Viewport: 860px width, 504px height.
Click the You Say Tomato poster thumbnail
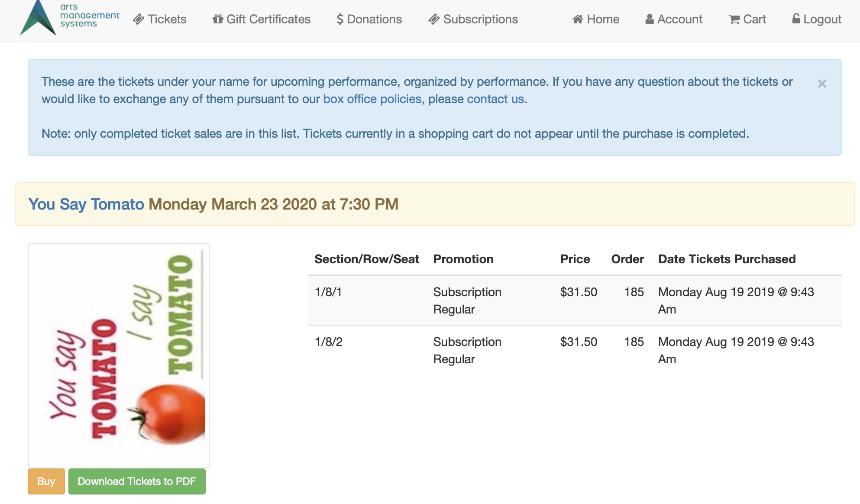119,355
